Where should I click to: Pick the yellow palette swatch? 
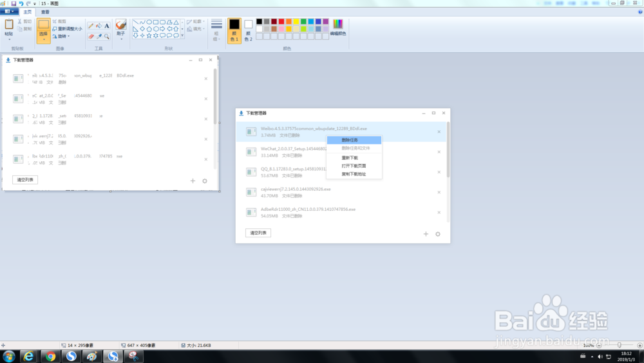[296, 21]
